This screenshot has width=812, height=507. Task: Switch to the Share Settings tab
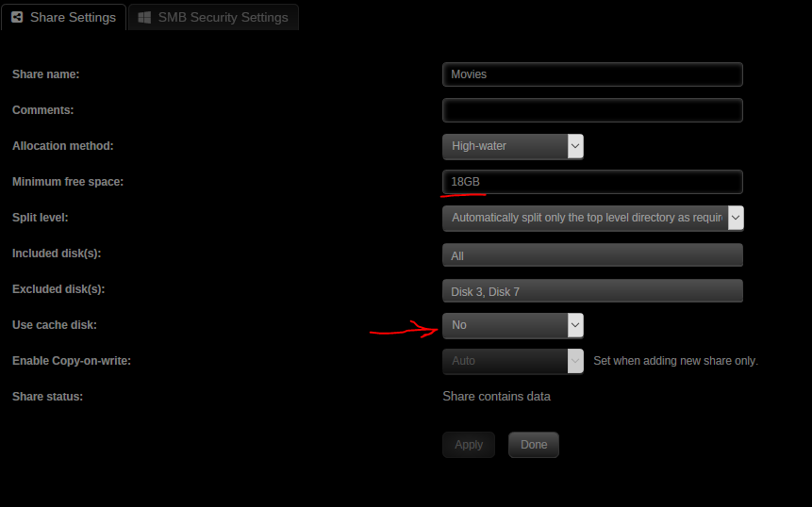click(x=63, y=17)
